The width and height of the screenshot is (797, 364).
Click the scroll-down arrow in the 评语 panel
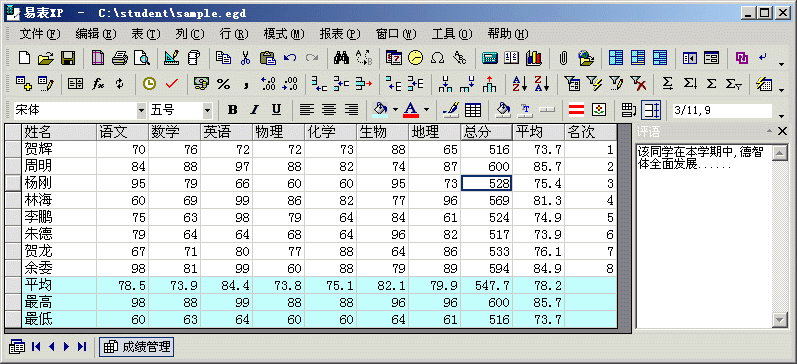[779, 319]
